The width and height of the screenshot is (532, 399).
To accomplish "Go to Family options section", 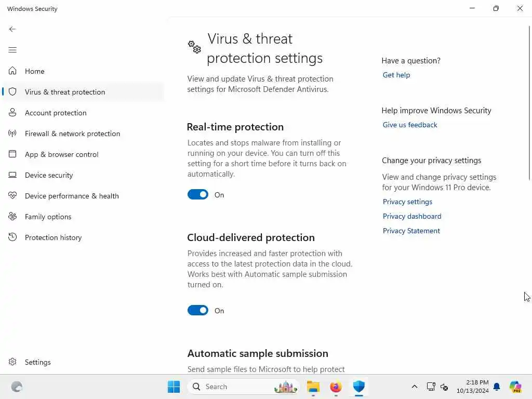I will pos(48,217).
